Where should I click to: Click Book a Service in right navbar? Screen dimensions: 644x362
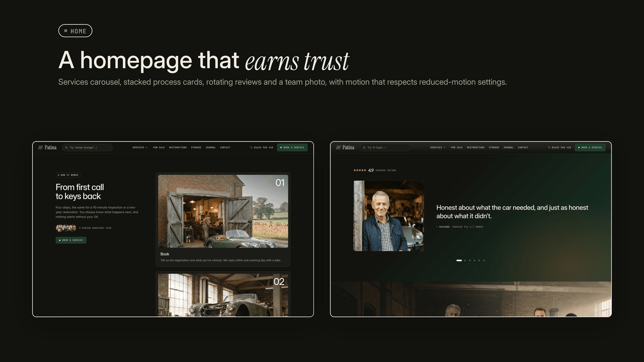(x=590, y=147)
